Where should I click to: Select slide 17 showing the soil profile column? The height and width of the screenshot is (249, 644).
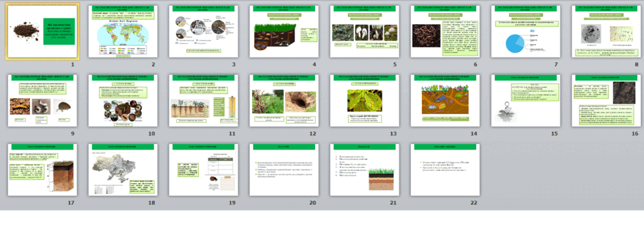(x=42, y=169)
